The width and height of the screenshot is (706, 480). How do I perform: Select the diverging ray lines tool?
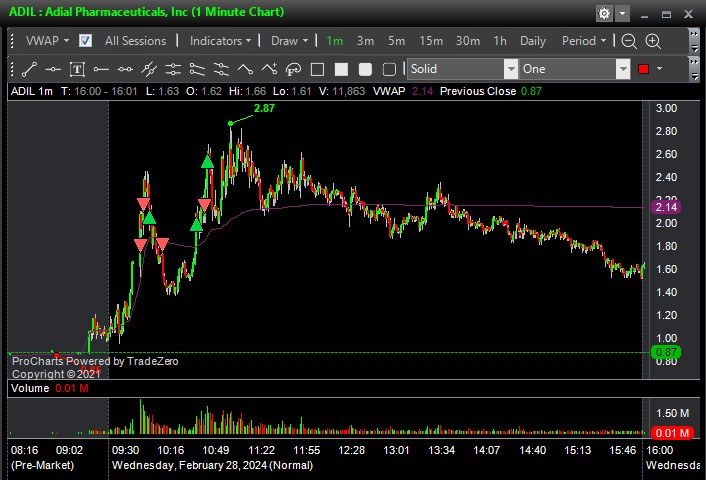tap(197, 69)
